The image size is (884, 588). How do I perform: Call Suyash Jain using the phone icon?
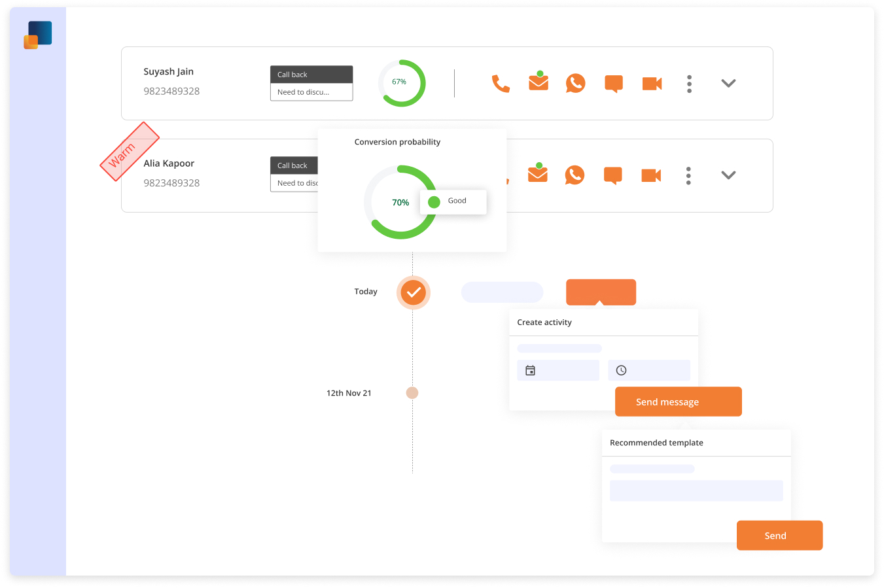pyautogui.click(x=501, y=83)
